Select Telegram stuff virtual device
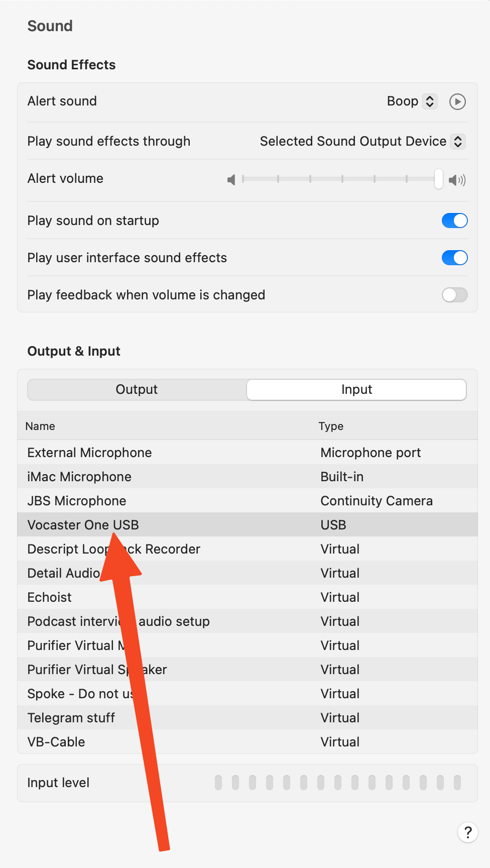This screenshot has width=490, height=868. (x=248, y=717)
